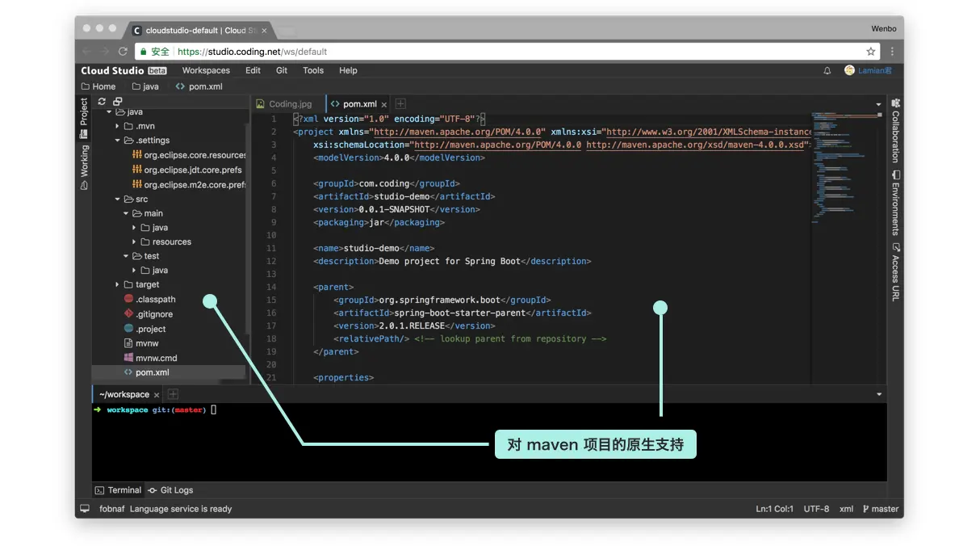
Task: Select the Terminal bottom tab
Action: tap(118, 490)
